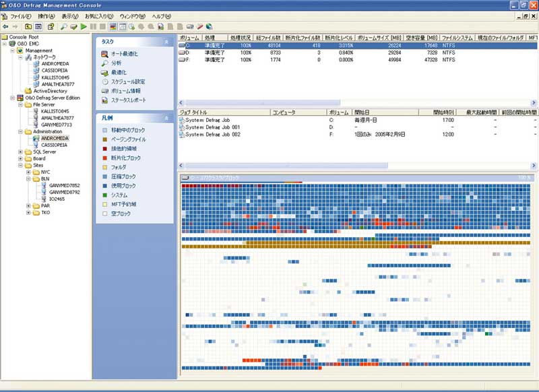Open the 操作(A) menu

(x=46, y=16)
